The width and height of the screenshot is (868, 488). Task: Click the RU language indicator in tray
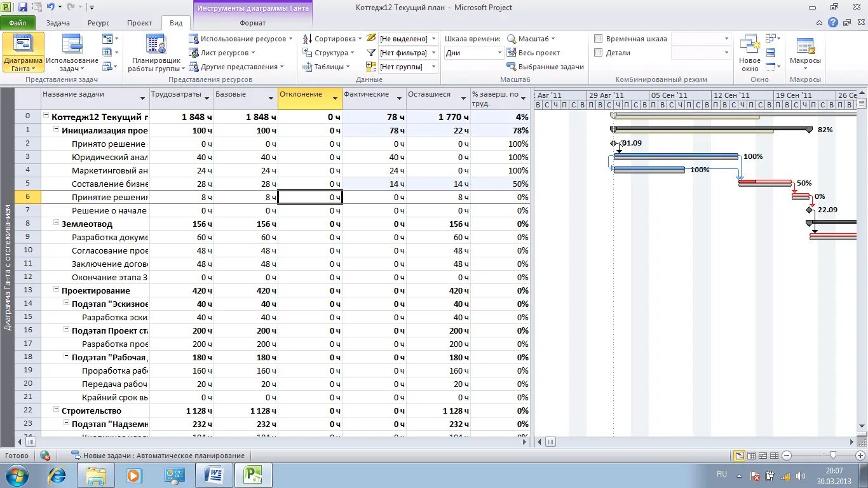[722, 474]
